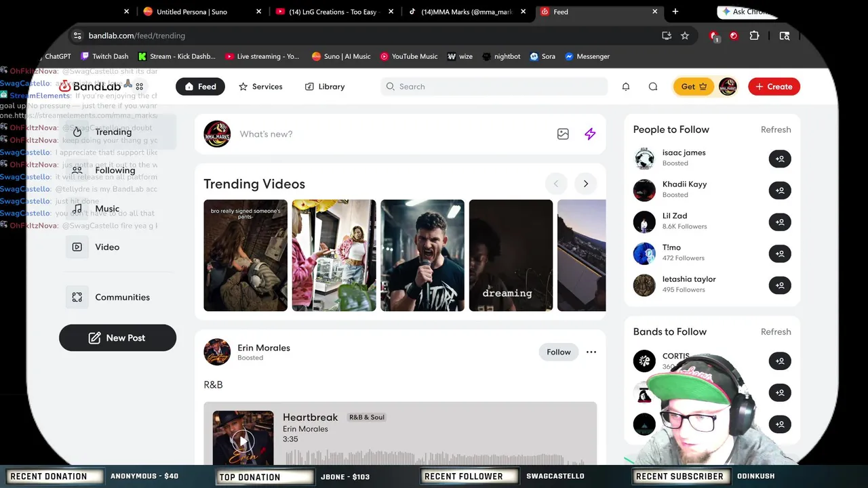The height and width of the screenshot is (488, 868).
Task: Follow Lil Zad with the add-person icon
Action: [780, 222]
